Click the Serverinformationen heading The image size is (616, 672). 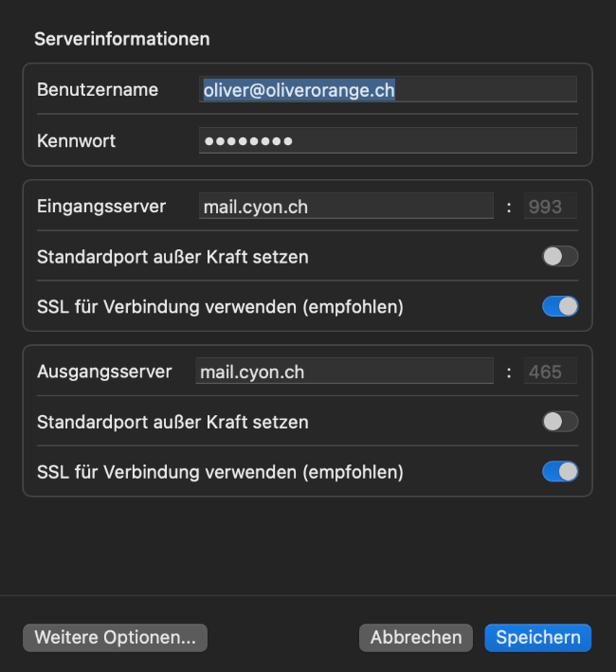click(x=122, y=39)
